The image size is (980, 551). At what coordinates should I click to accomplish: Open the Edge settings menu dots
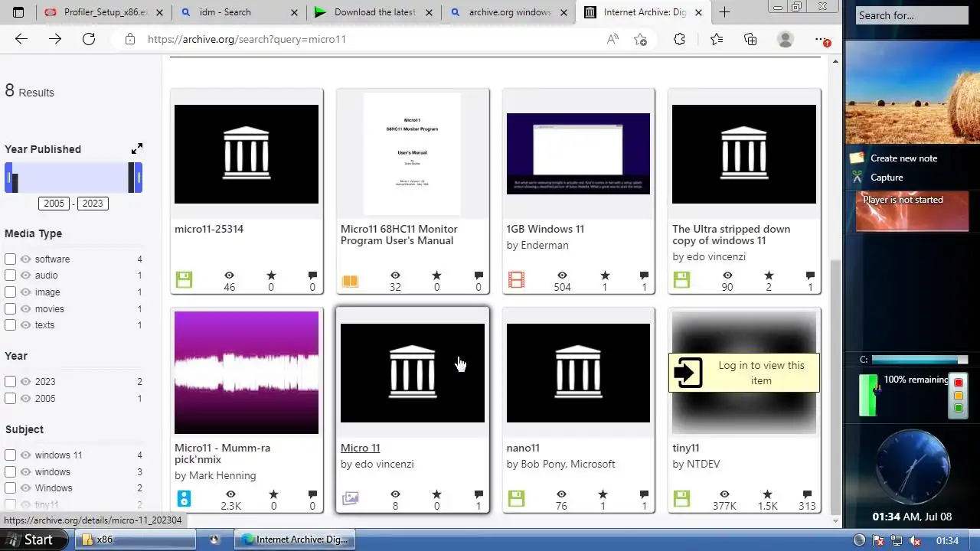[822, 39]
